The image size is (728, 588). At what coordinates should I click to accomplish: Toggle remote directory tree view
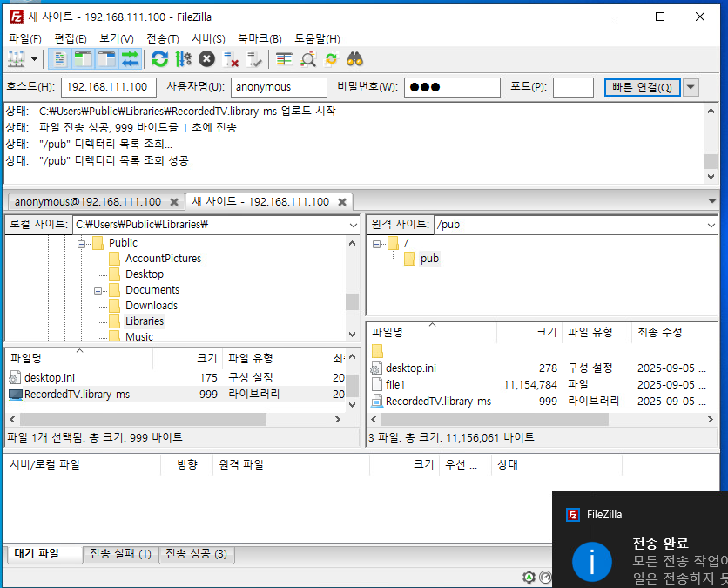point(106,59)
